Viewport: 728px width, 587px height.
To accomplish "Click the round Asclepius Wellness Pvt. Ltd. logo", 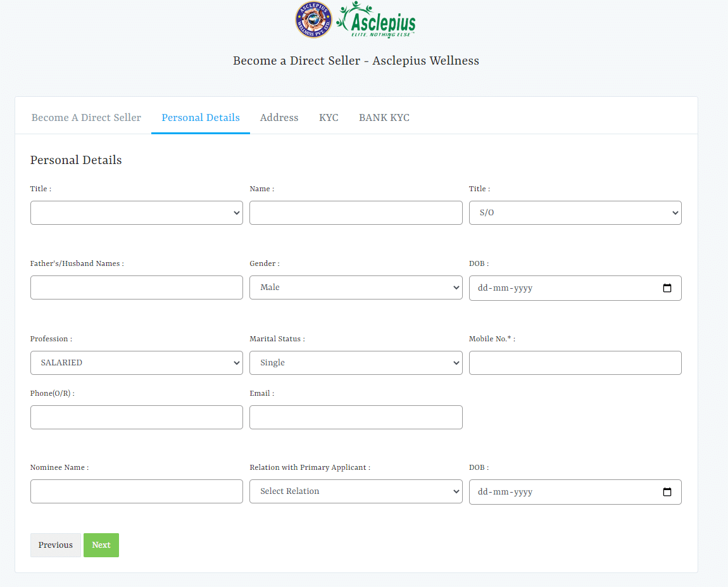I will pyautogui.click(x=314, y=20).
